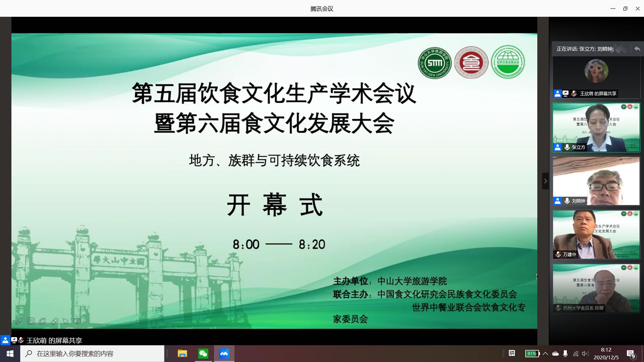This screenshot has height=362, width=644.
Task: Click the screen-share icon on 王欣萌's video tile
Action: 565,93
